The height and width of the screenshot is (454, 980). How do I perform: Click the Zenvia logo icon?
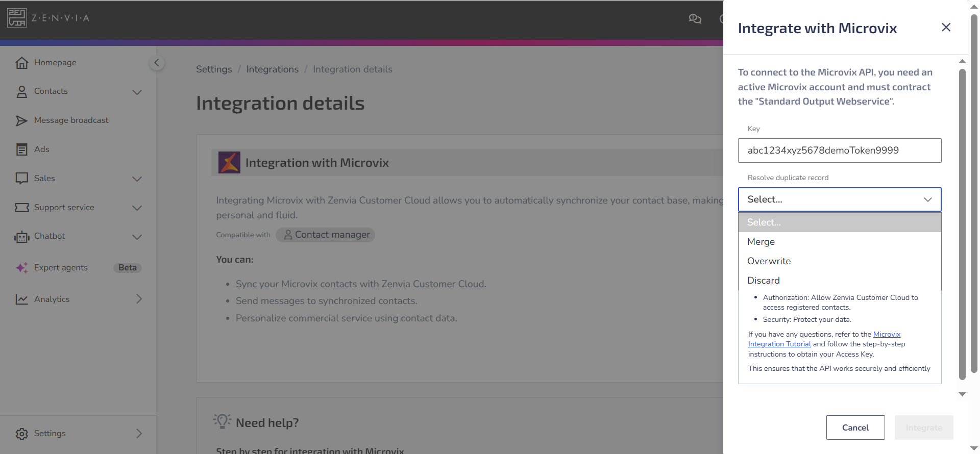(x=17, y=18)
